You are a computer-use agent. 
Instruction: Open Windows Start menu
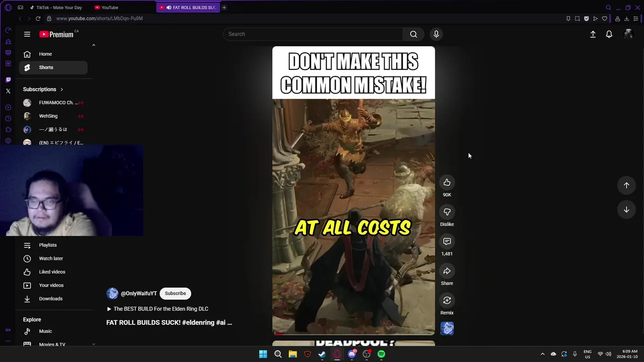pyautogui.click(x=263, y=354)
